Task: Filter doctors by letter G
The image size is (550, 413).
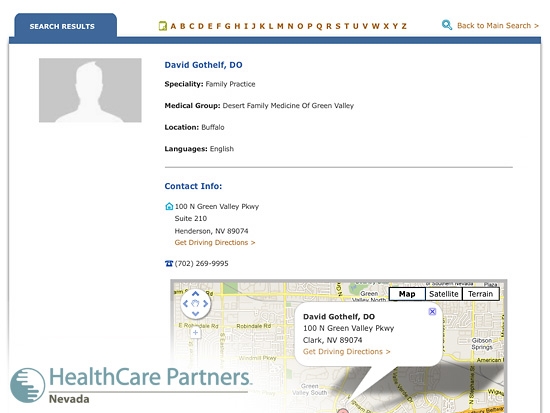Action: 228,26
